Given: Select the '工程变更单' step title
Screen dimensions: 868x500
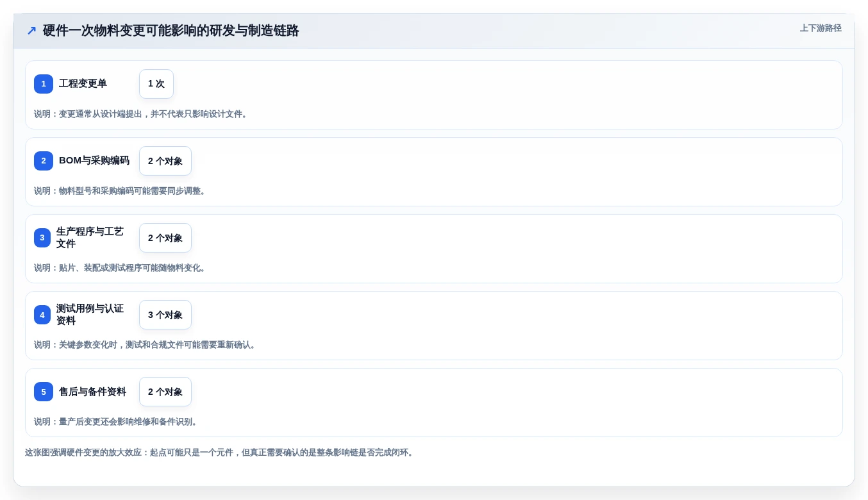Looking at the screenshot, I should coord(83,83).
